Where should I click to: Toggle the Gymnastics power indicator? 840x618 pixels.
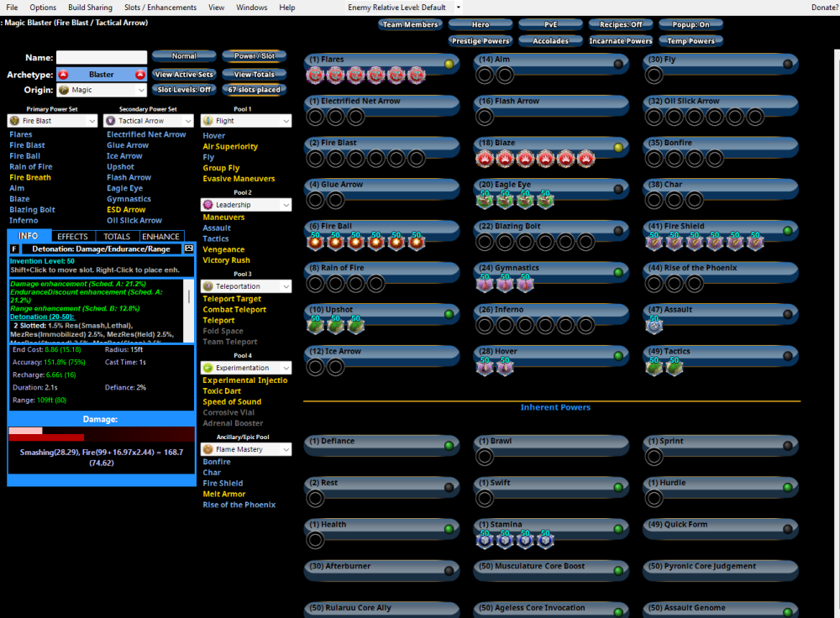[x=618, y=273]
